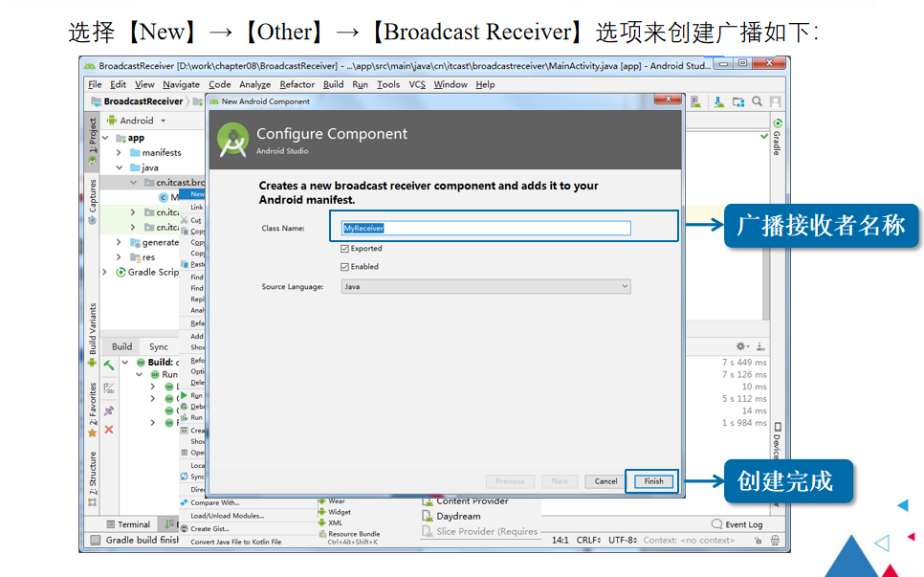The image size is (924, 577).
Task: Collapse the Build: root node in Build panel
Action: click(x=125, y=363)
